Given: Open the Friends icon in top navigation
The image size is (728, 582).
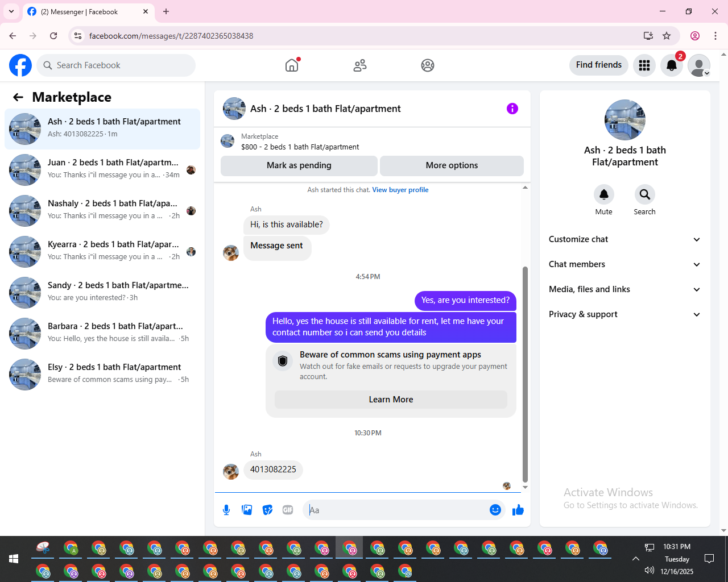Looking at the screenshot, I should coord(360,65).
